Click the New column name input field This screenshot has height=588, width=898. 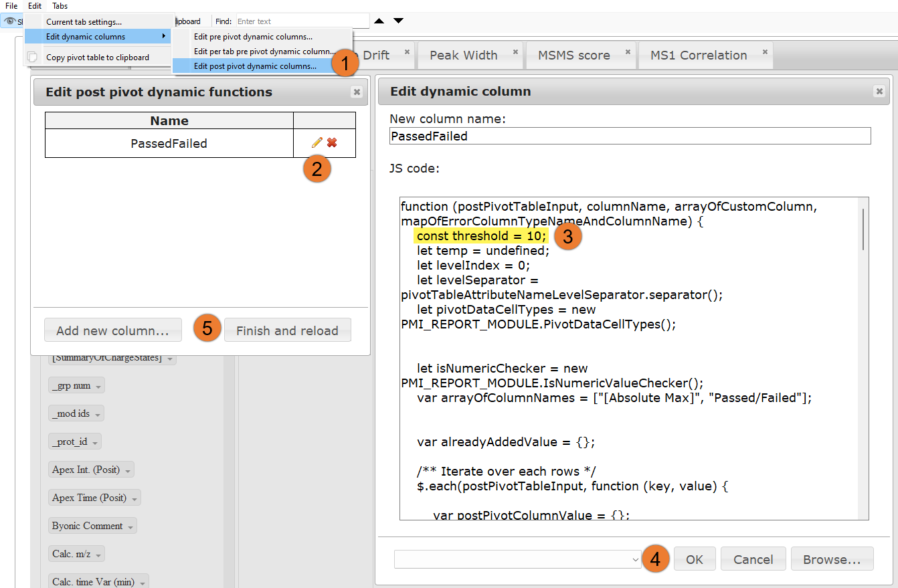630,136
